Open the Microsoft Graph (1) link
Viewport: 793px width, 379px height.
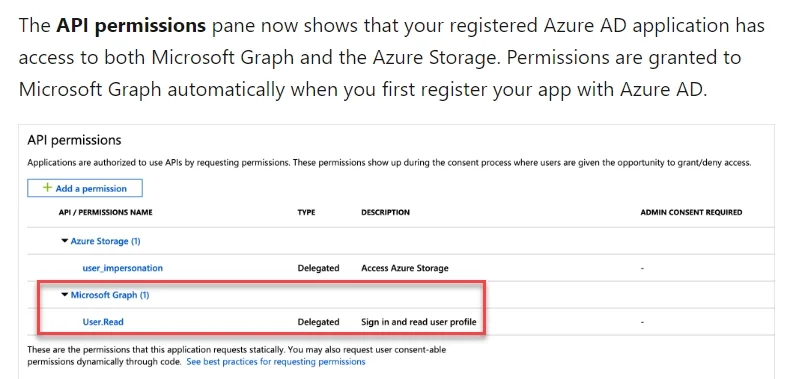click(110, 295)
